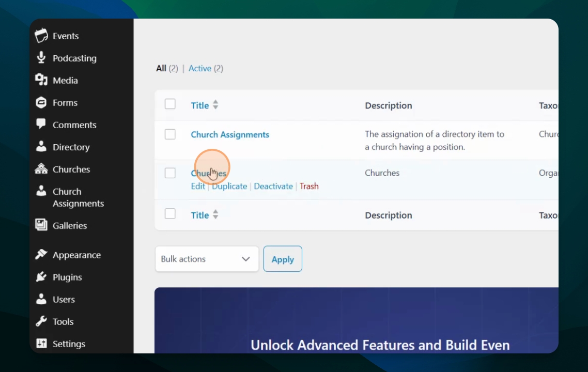Open the Church Assignments title link
The height and width of the screenshot is (372, 588).
230,135
